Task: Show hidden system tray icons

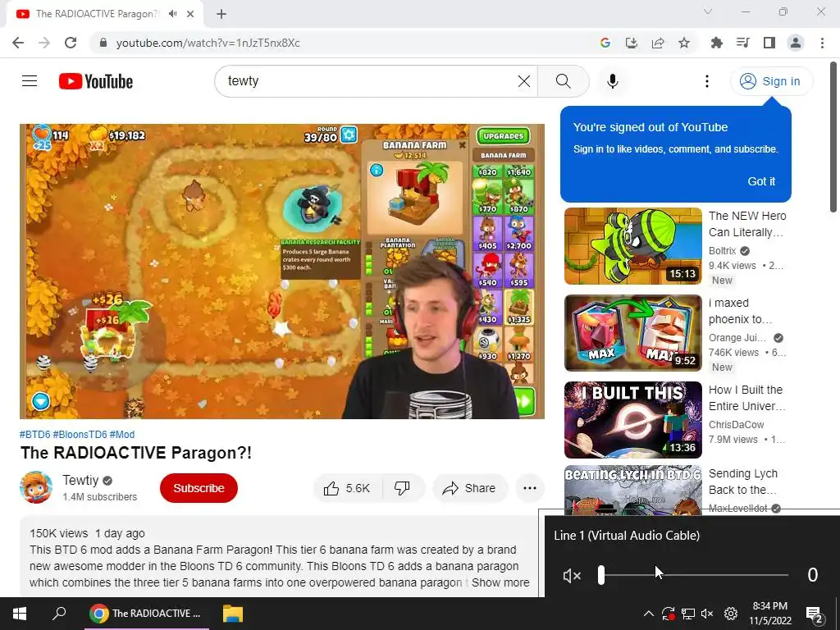Action: 648,614
